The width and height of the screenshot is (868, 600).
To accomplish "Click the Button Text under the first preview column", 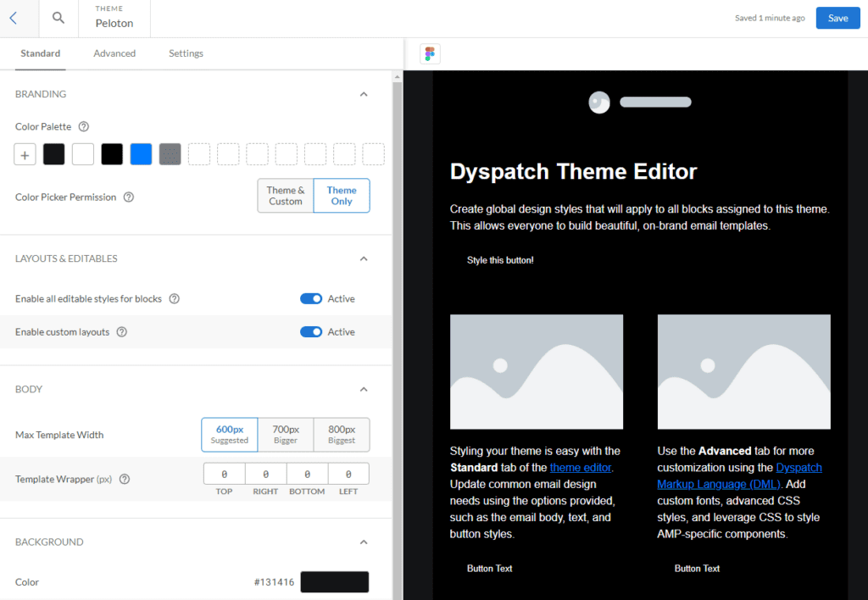I will click(489, 569).
